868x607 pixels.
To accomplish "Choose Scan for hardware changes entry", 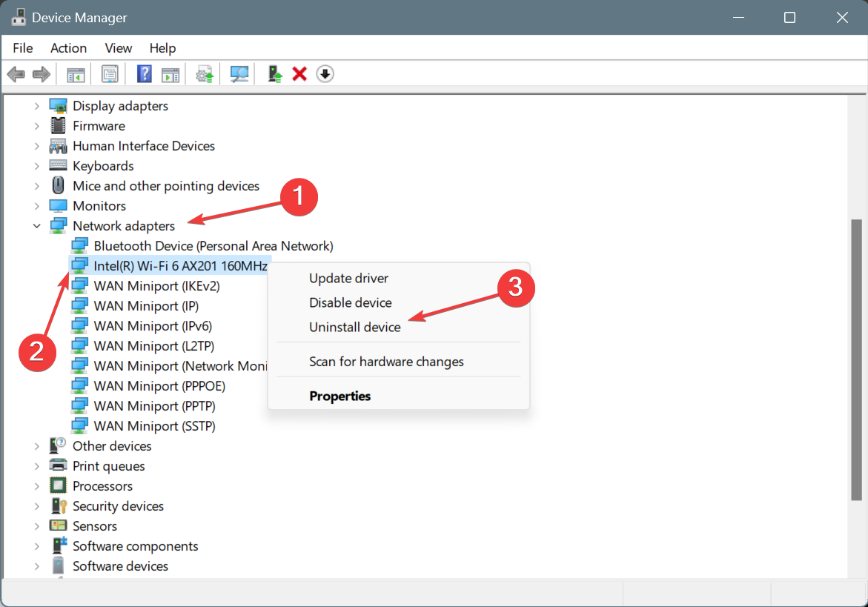I will pos(399,362).
